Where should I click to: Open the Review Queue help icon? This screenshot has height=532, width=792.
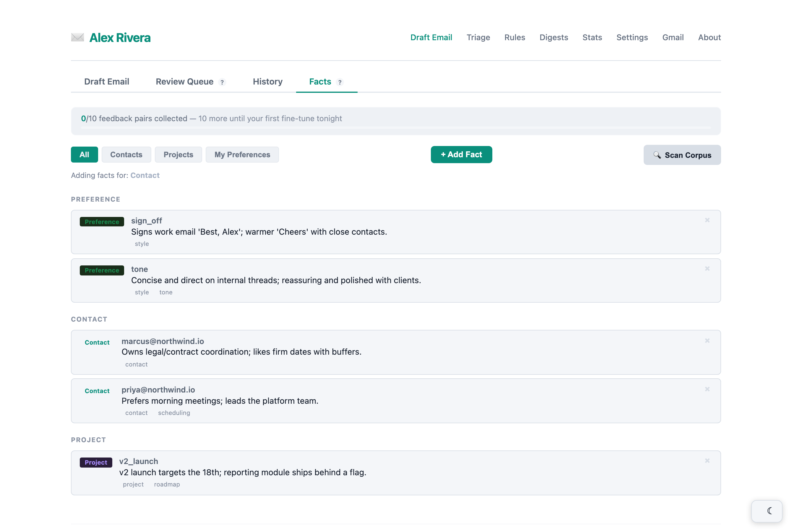point(222,82)
